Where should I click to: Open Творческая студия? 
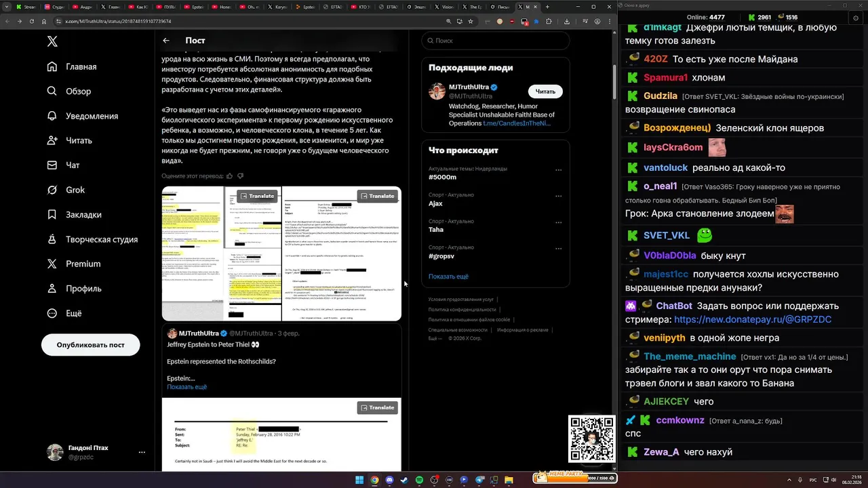pos(92,239)
